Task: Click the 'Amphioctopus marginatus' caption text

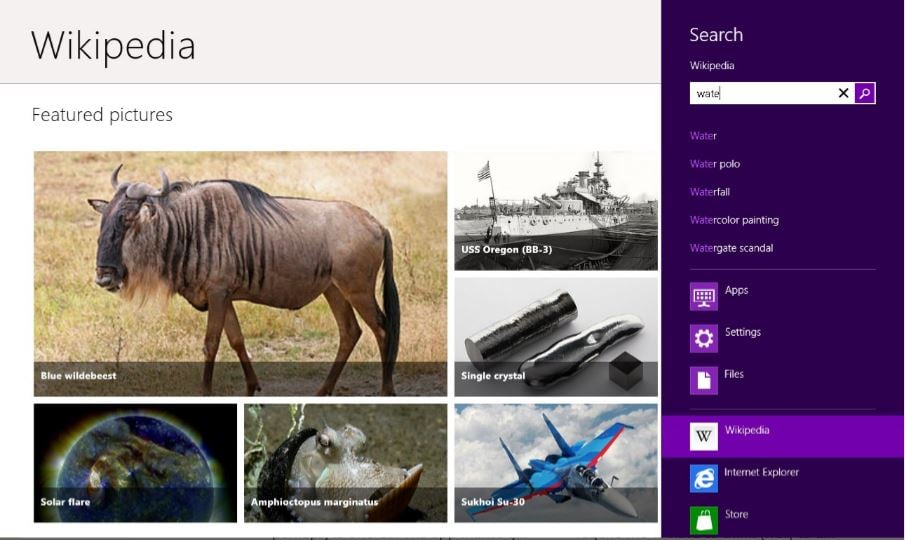Action: pyautogui.click(x=315, y=502)
